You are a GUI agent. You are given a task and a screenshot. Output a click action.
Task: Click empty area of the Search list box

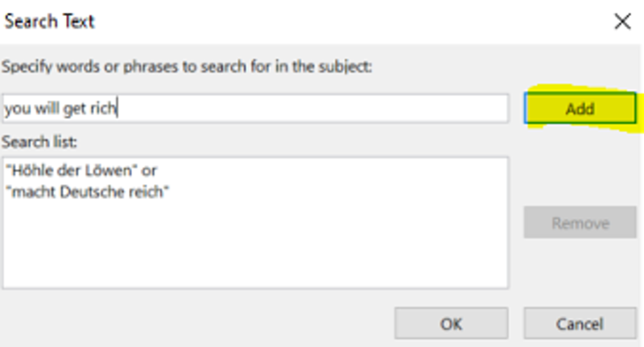(255, 246)
